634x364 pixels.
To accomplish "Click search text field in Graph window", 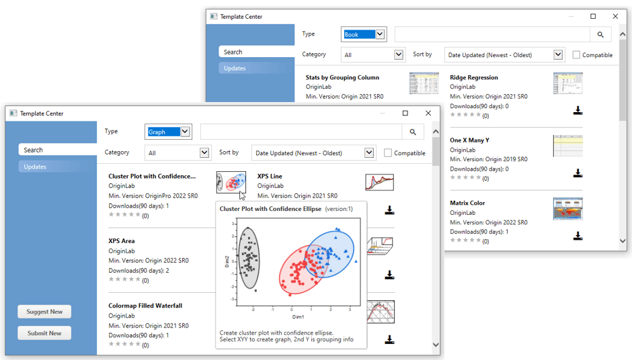I will click(x=301, y=132).
